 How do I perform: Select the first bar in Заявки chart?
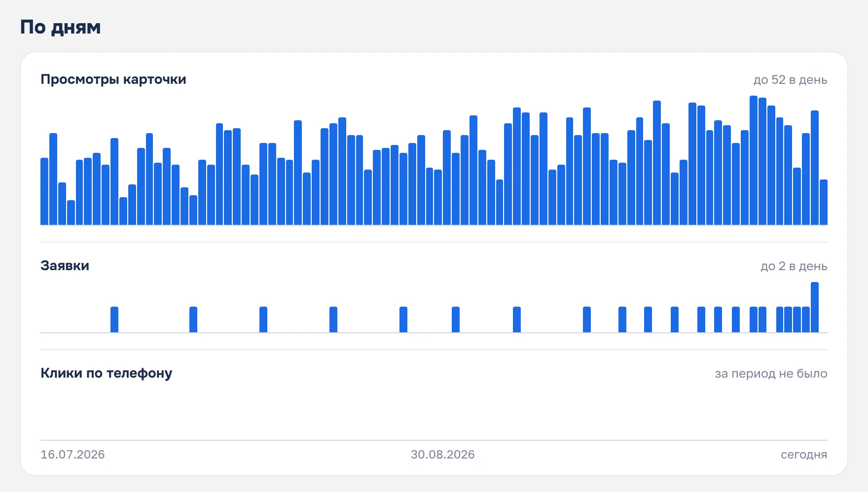coord(114,319)
